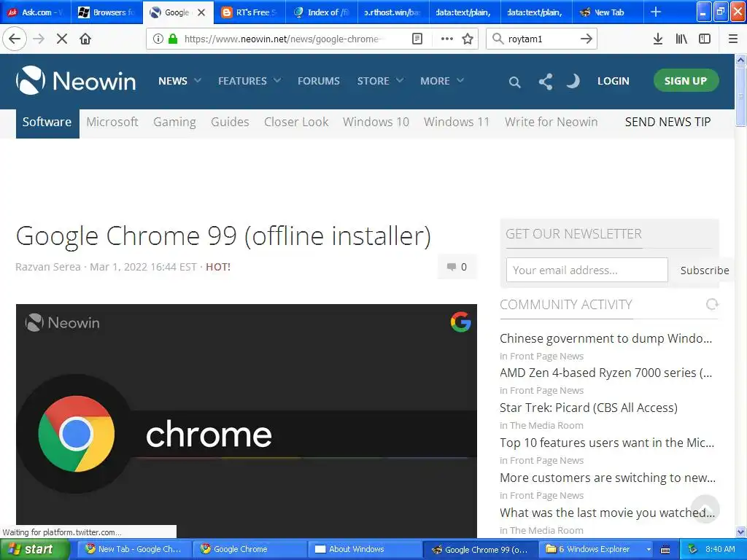Screen dimensions: 747x560
Task: Select the Software category tab
Action: tap(47, 122)
